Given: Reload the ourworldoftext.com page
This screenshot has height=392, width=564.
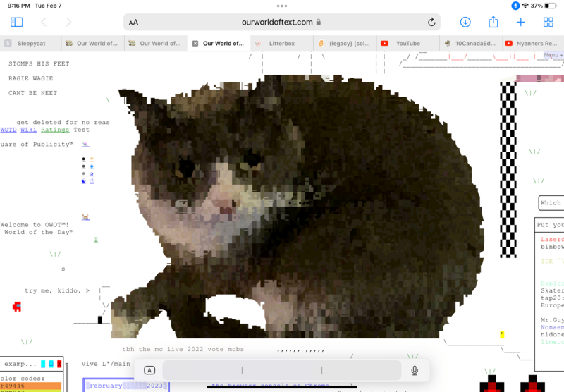Looking at the screenshot, I should tap(431, 23).
